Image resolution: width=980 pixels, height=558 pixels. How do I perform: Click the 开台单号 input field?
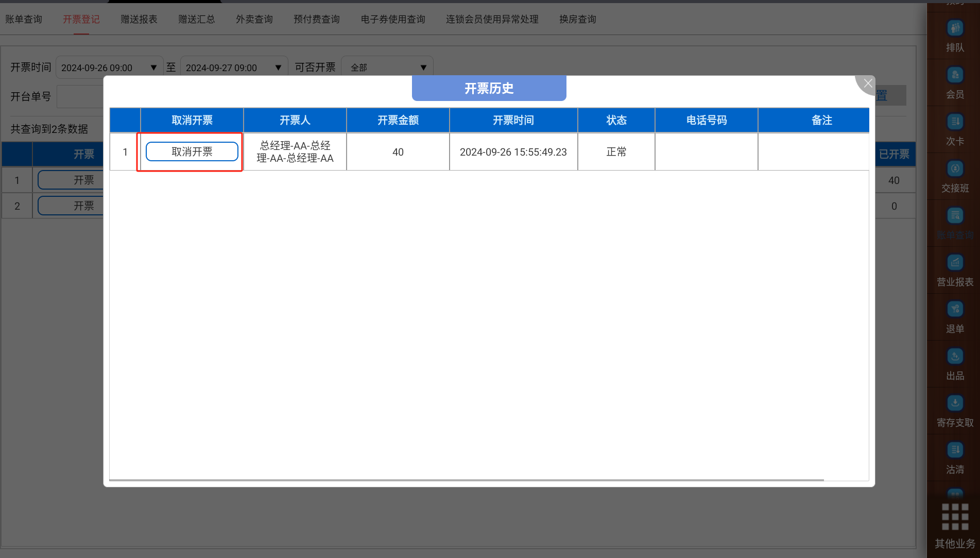pos(80,96)
